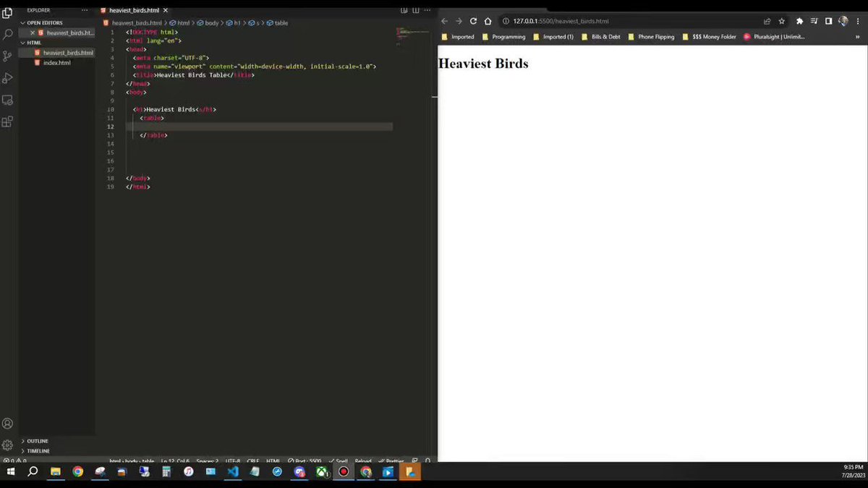868x488 pixels.
Task: Open the Explorer panel's more actions ellipsis
Action: [85, 11]
